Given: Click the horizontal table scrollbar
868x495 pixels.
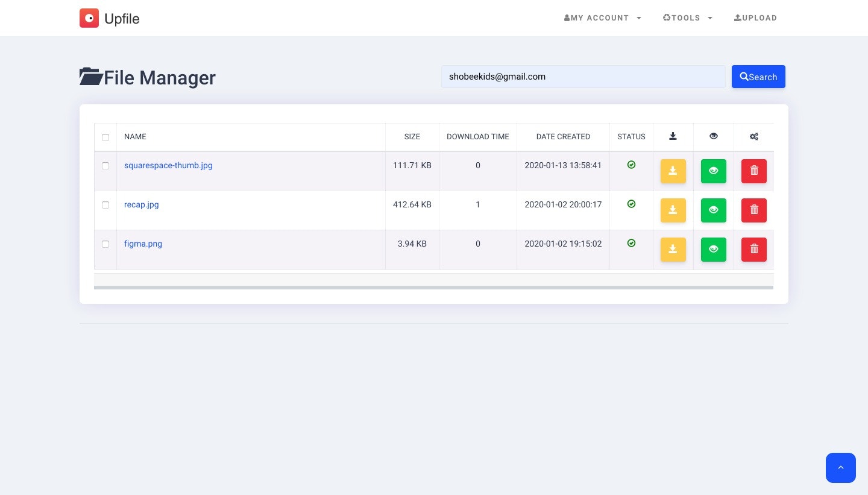Looking at the screenshot, I should coord(433,288).
